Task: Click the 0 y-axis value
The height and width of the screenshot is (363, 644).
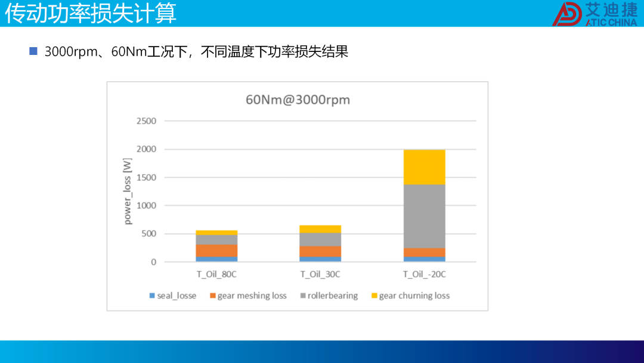Action: pyautogui.click(x=154, y=262)
